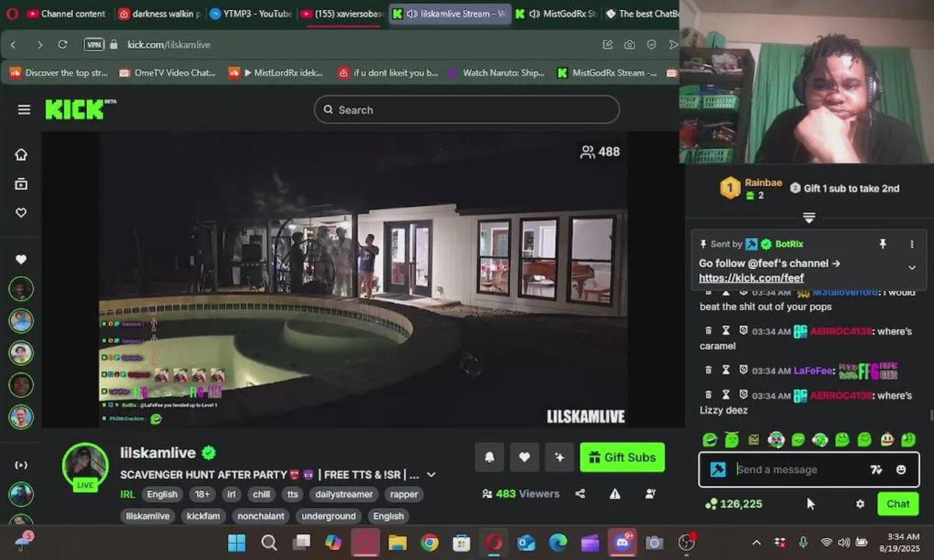Unpin the message using the pin icon

tap(883, 244)
